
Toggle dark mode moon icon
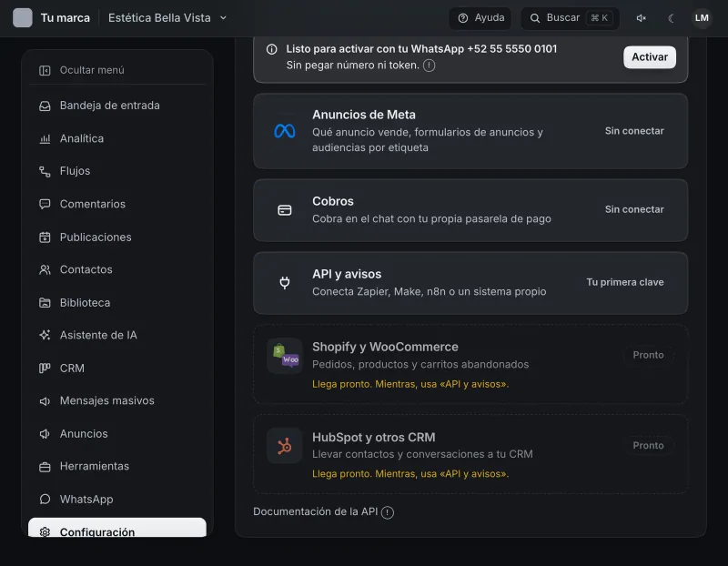[x=671, y=18]
